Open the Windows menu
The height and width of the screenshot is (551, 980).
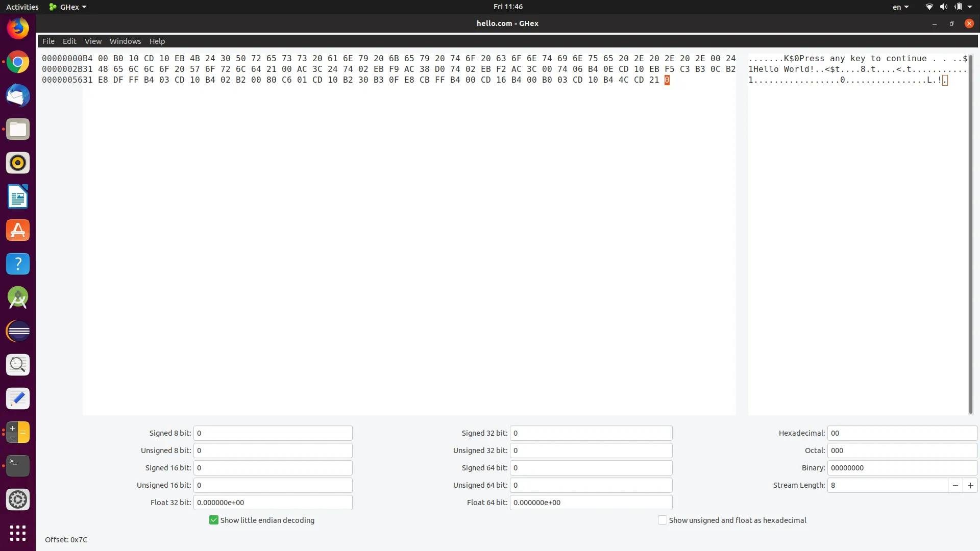(x=125, y=41)
